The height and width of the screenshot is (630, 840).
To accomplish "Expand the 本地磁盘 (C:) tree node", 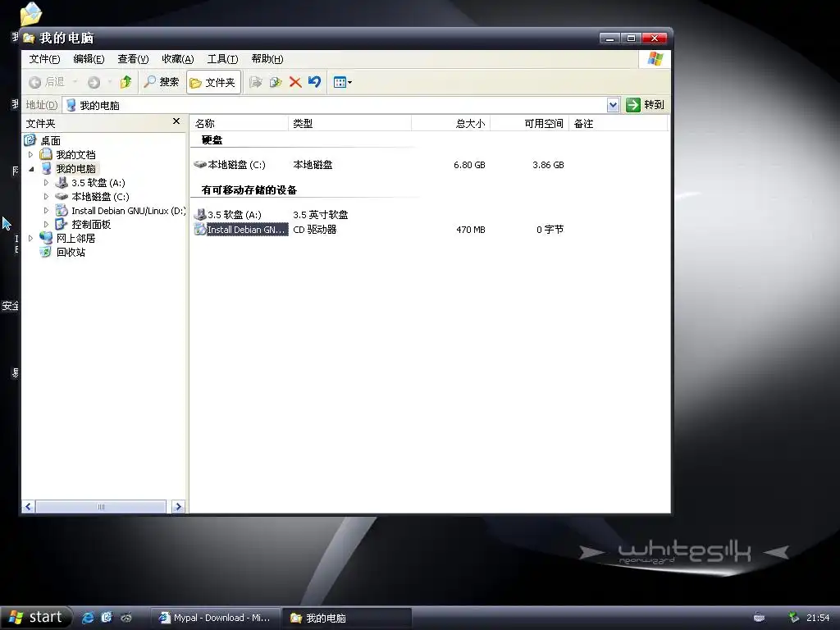I will tap(46, 197).
